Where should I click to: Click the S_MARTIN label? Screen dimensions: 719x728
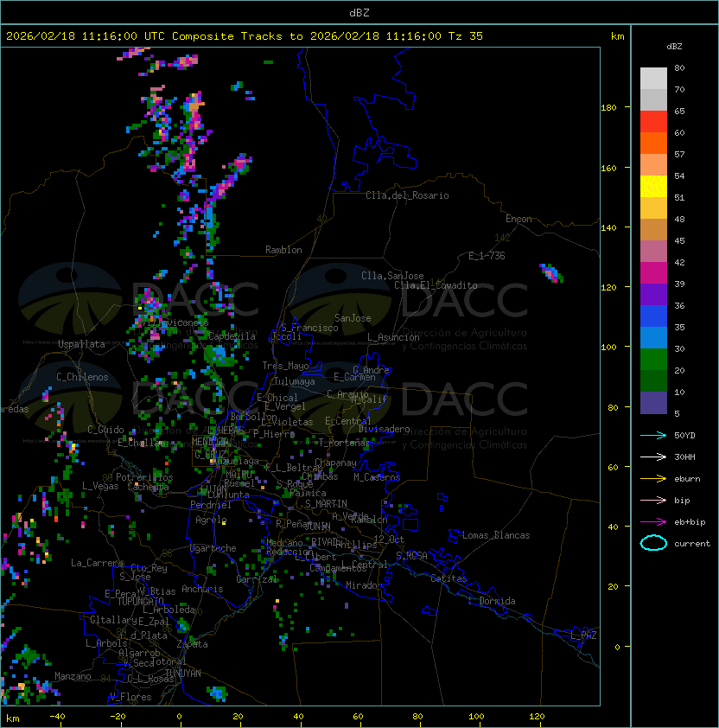coord(326,504)
